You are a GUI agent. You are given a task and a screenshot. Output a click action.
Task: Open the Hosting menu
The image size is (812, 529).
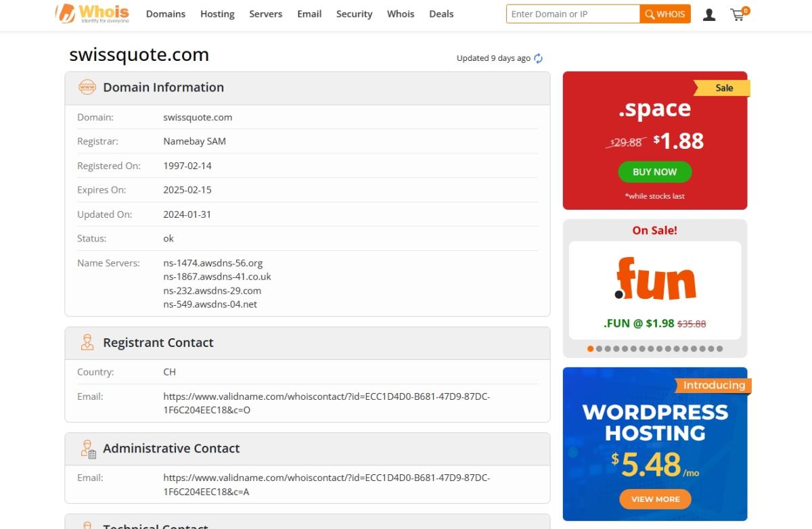(217, 14)
